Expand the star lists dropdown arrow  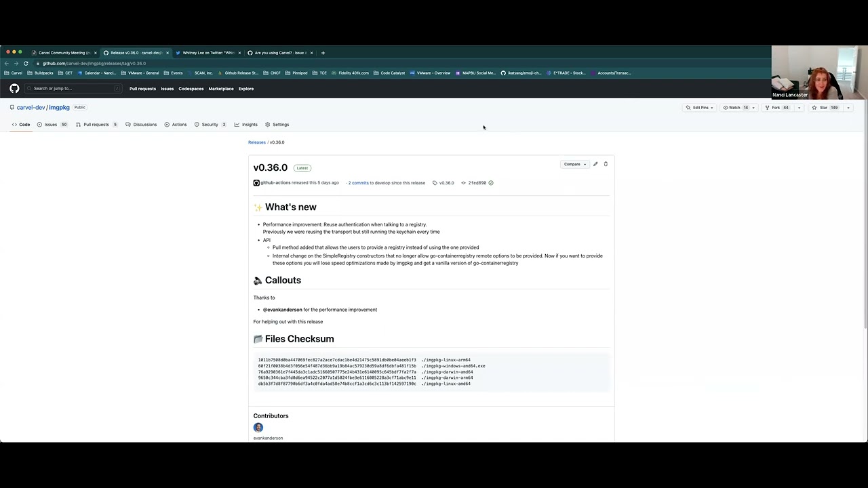point(848,108)
